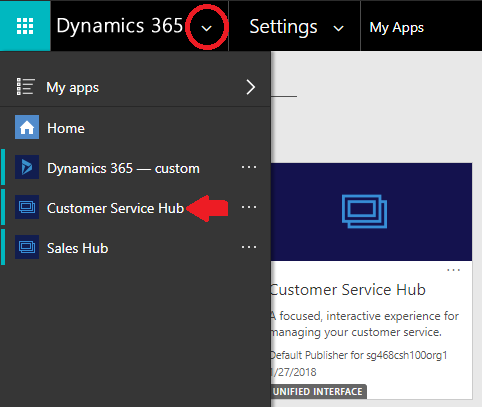Click the Settings menu label

coord(283,27)
